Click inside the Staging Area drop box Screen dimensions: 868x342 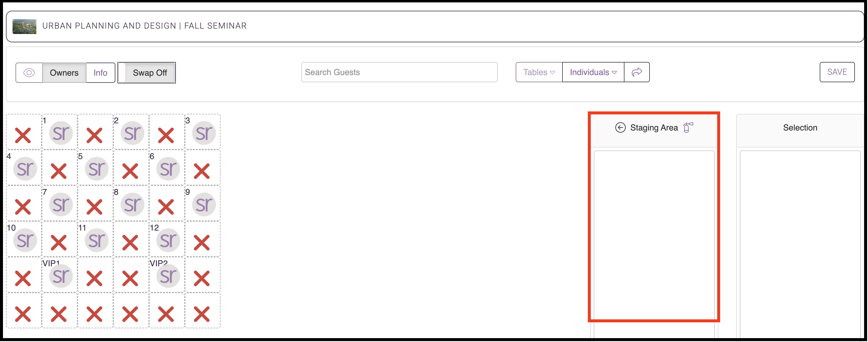[654, 244]
